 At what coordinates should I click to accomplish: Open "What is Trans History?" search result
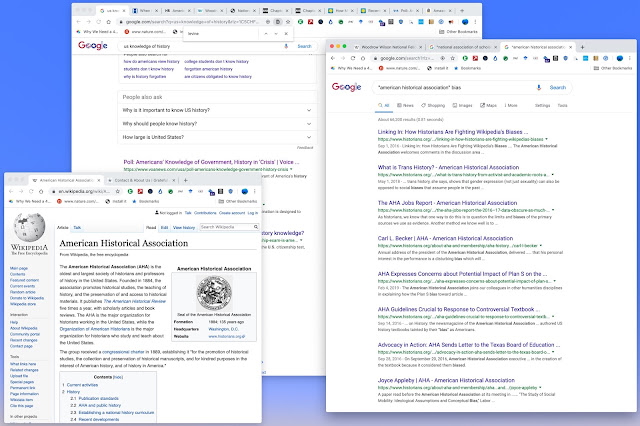(448, 167)
